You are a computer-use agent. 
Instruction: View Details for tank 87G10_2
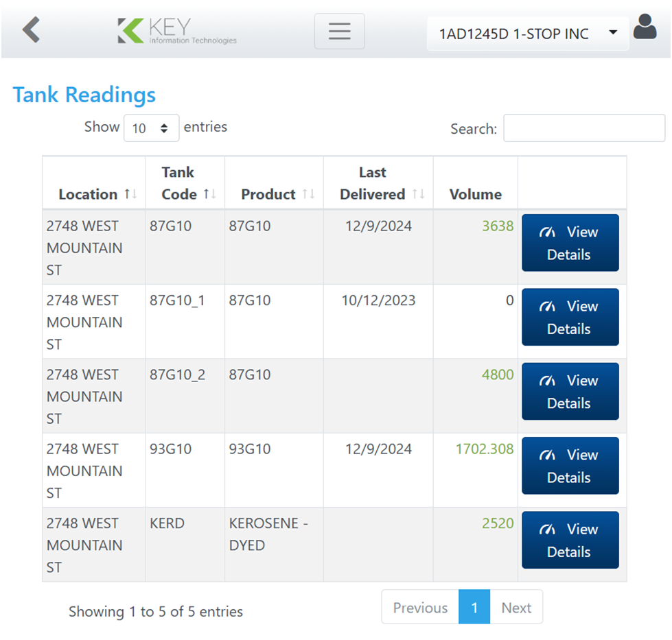coord(570,392)
